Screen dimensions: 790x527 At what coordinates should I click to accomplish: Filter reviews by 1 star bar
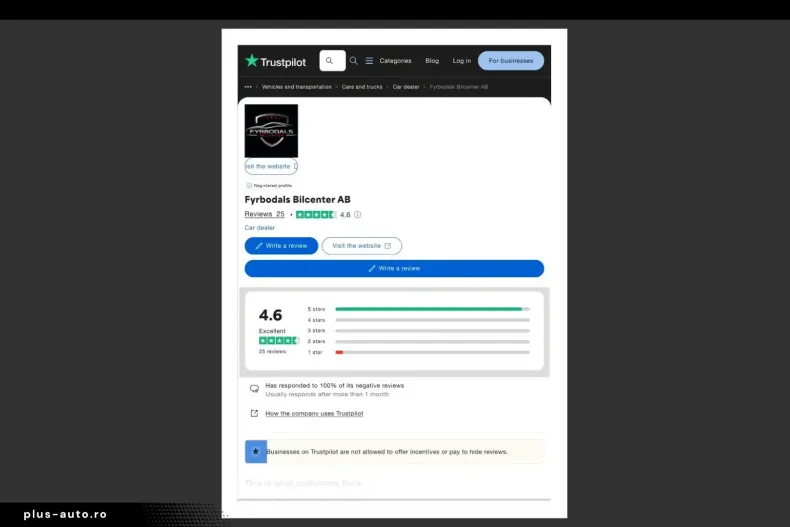[432, 352]
